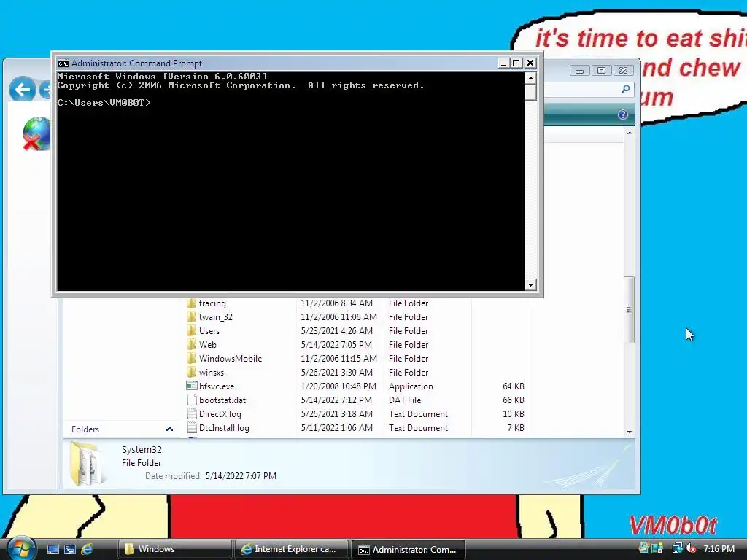Click date modified value 5/14/2022 7:07 PM
Image resolution: width=747 pixels, height=560 pixels.
click(x=241, y=475)
